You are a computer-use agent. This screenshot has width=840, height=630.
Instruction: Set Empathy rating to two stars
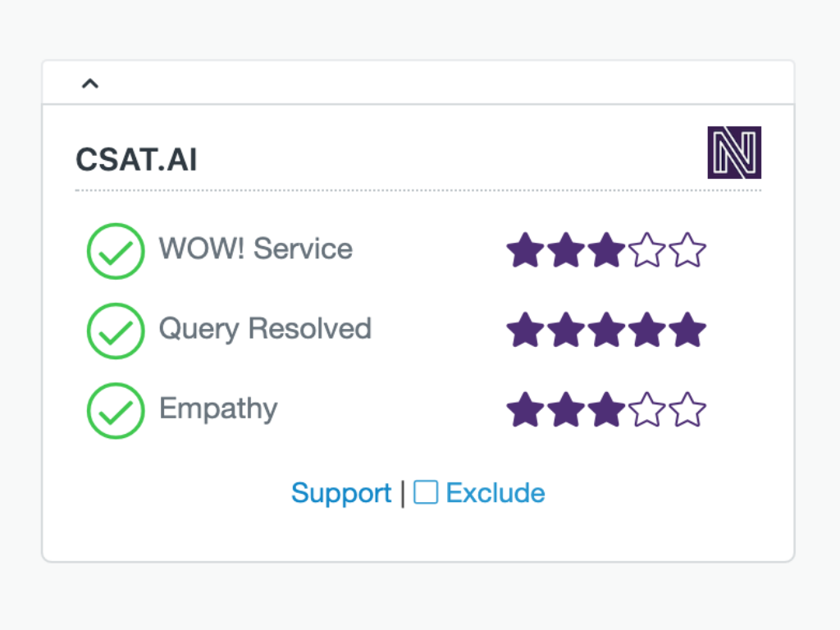(x=566, y=410)
